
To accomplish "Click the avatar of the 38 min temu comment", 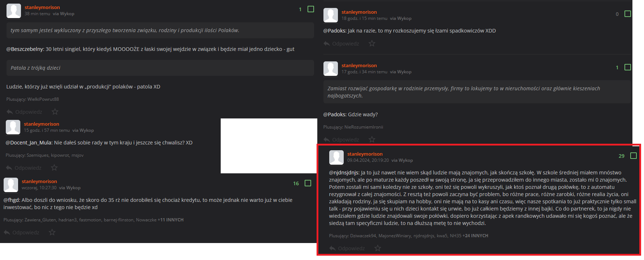I will click(x=14, y=10).
